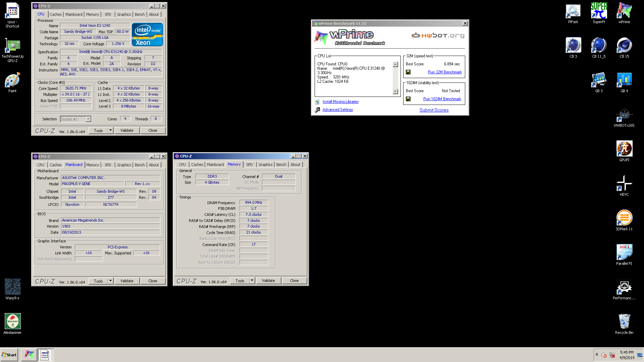Open the HEVC desktop icon
644x362 pixels.
tap(624, 185)
